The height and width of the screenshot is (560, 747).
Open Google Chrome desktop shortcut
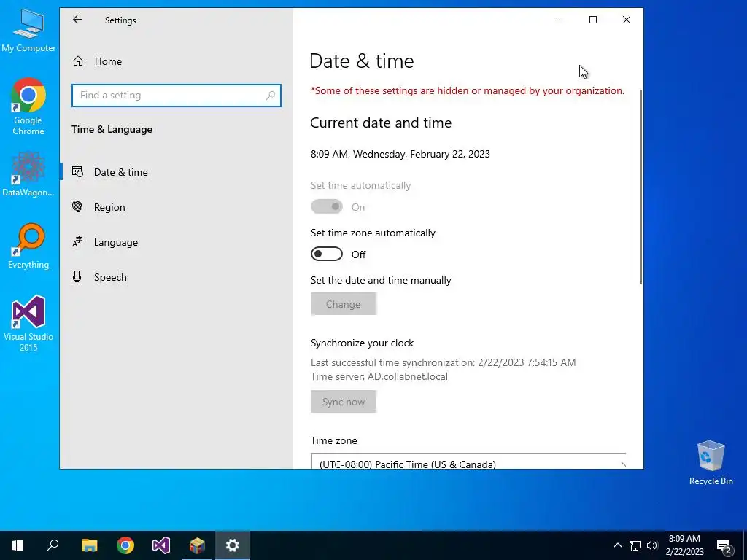(28, 107)
